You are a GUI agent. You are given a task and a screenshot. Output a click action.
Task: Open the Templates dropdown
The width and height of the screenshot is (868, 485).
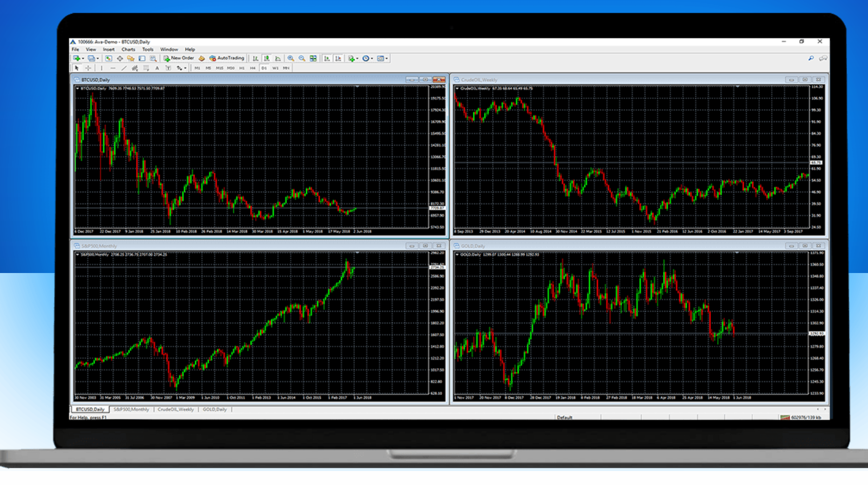point(382,58)
